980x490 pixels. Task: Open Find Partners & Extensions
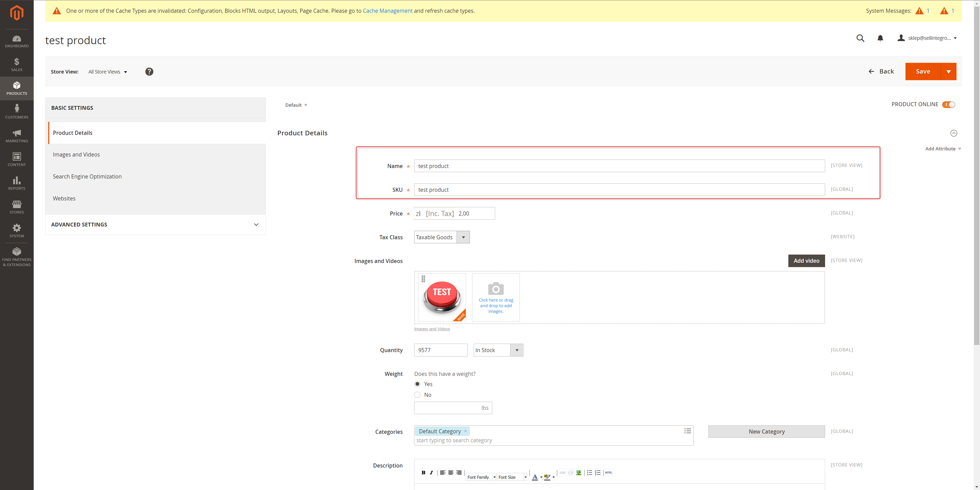click(17, 257)
